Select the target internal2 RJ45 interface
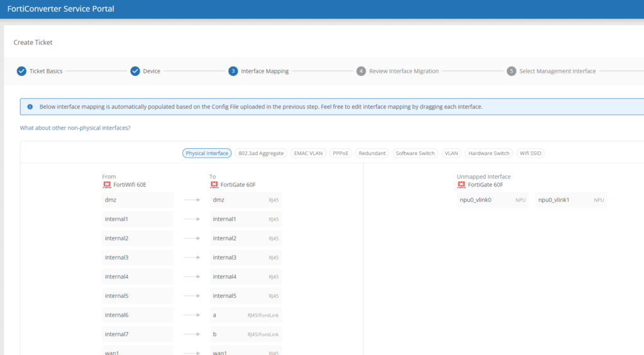 click(x=246, y=238)
